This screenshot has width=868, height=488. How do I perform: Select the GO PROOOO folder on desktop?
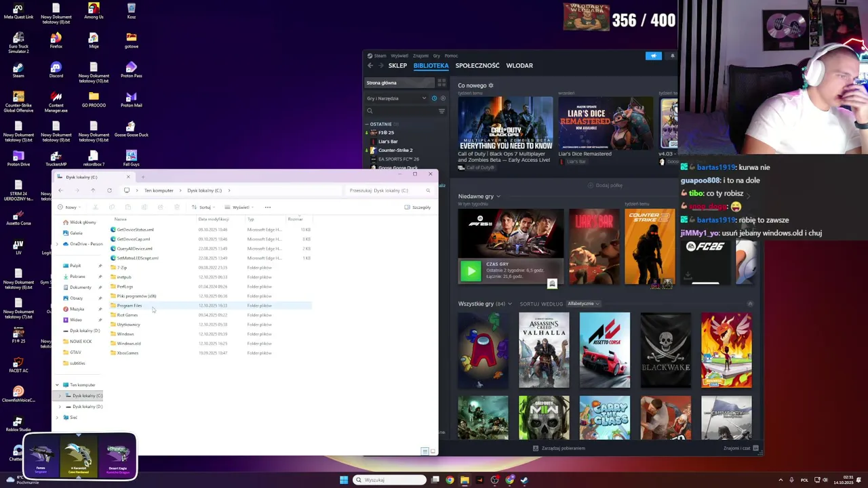pyautogui.click(x=94, y=100)
